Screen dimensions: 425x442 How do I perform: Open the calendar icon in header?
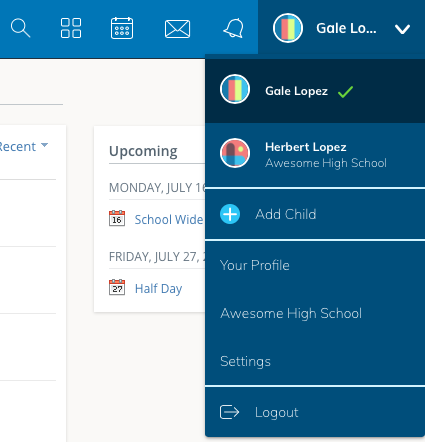coord(122,28)
